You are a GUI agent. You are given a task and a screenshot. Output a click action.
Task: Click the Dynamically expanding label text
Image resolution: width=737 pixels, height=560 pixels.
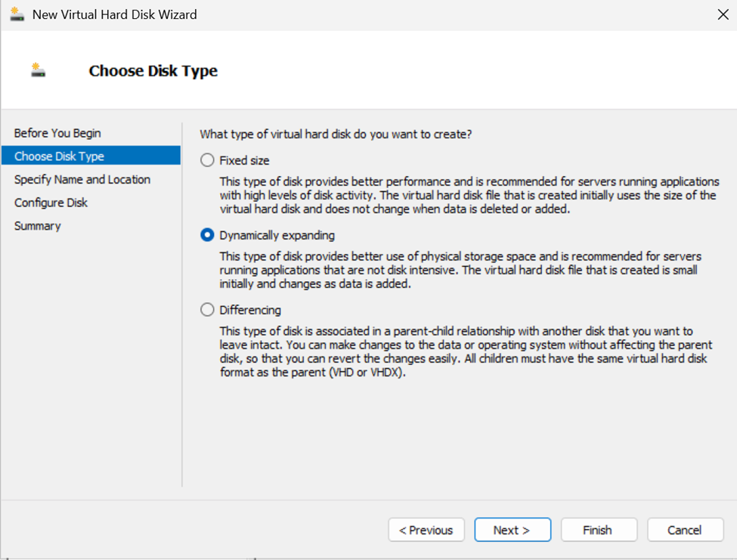pos(277,235)
